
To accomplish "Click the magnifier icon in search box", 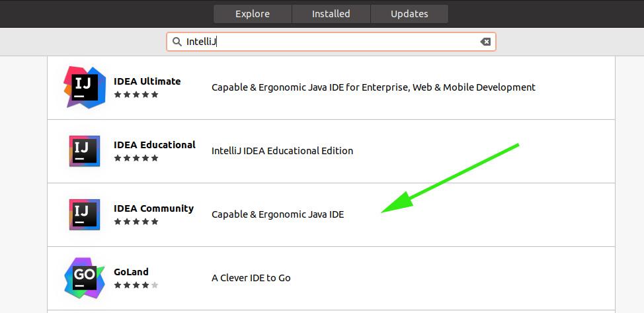I will (x=177, y=42).
